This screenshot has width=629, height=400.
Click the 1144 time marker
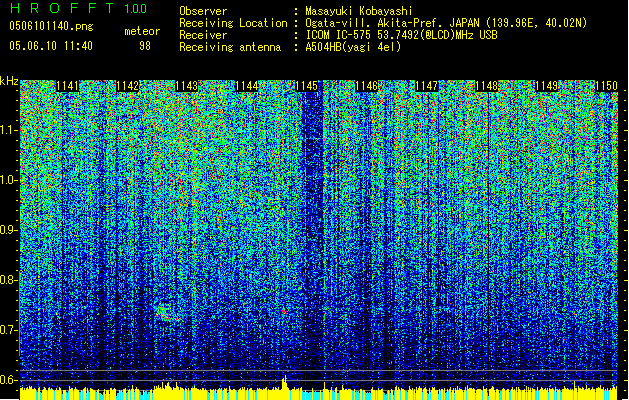247,86
